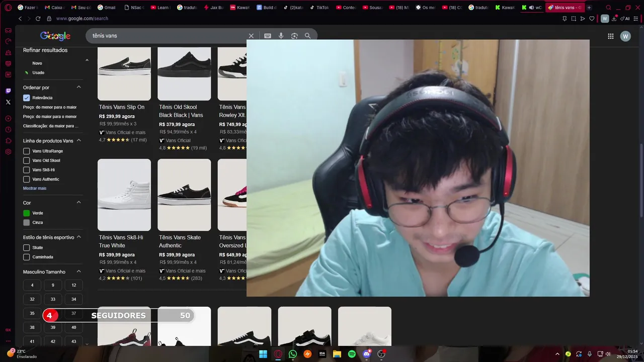Click the address bar www.google.com/search
644x362 pixels.
82,19
